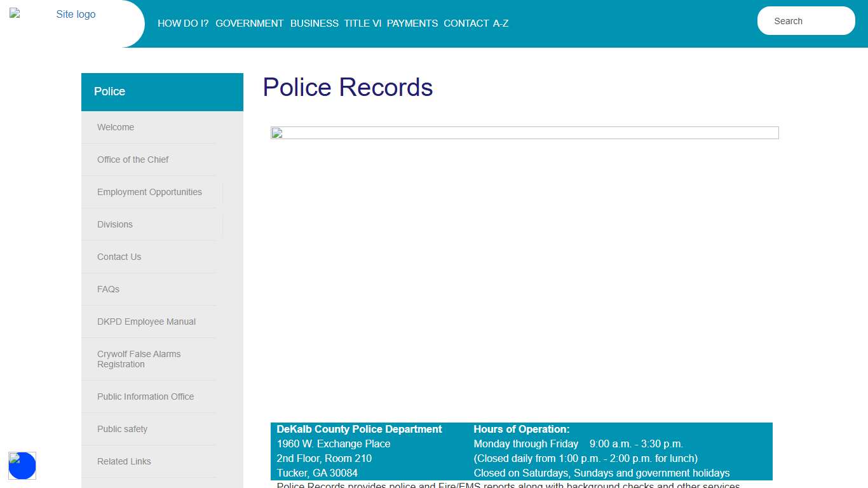Open the HOW DO I? menu
The width and height of the screenshot is (868, 488).
pos(183,24)
